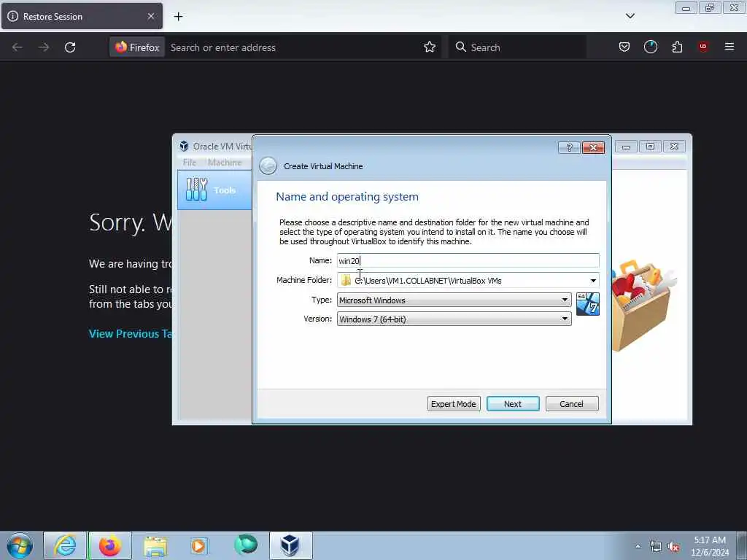Click the magnifier icon in Search box
The image size is (747, 560).
[460, 47]
